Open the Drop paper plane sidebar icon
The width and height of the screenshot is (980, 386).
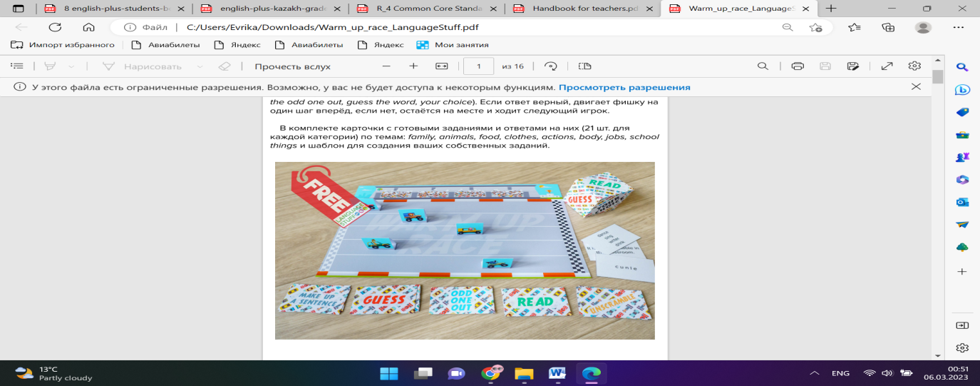click(961, 224)
